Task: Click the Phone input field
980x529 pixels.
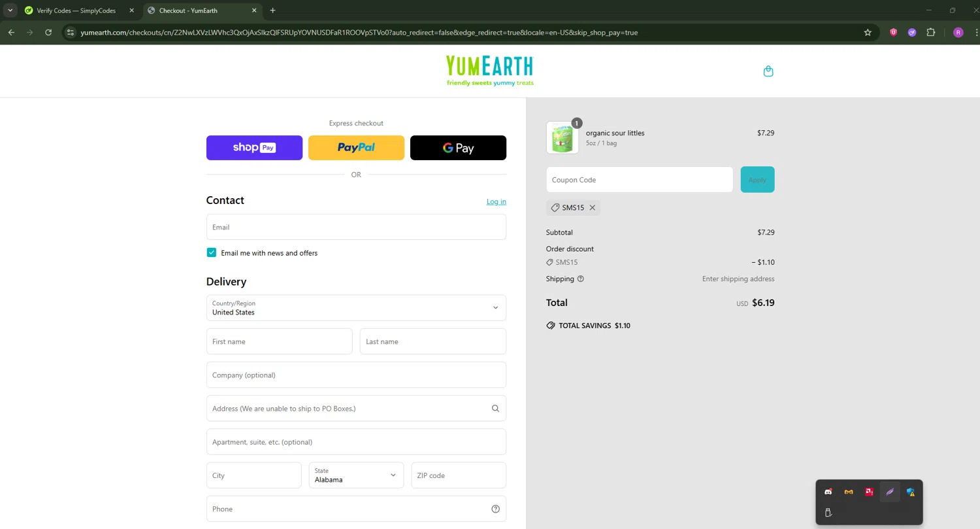Action: 356,509
